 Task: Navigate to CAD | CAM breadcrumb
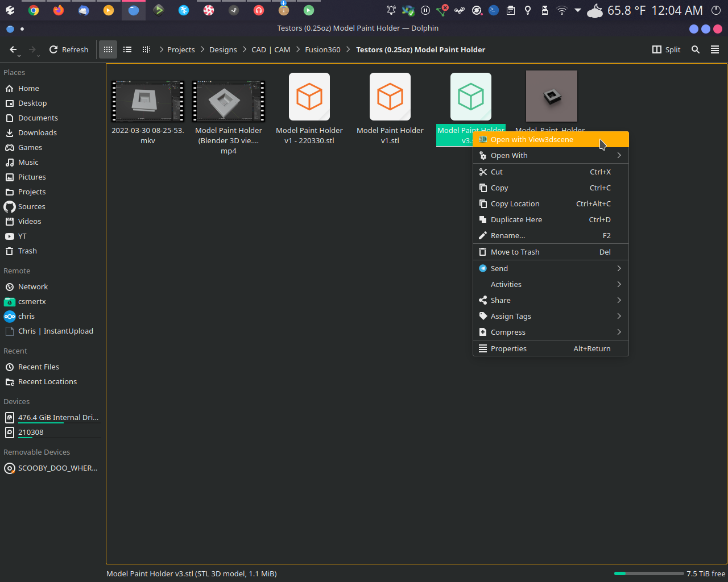click(271, 50)
